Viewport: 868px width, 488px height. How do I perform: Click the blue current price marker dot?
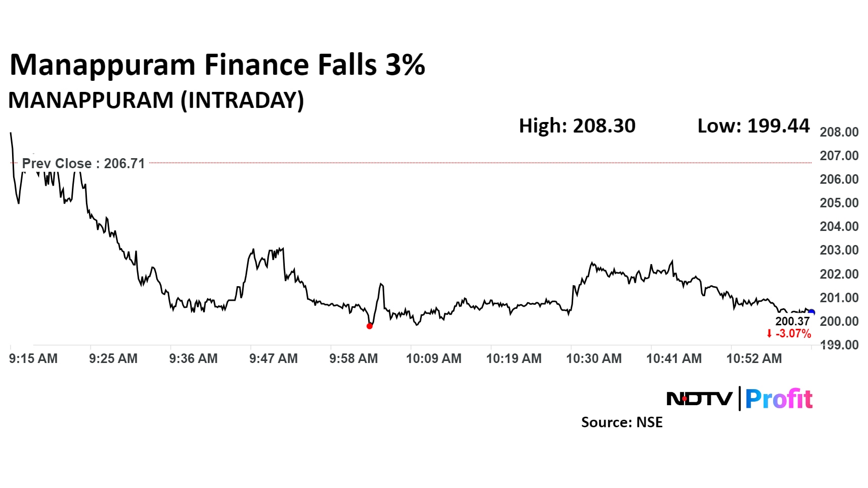[x=811, y=313]
